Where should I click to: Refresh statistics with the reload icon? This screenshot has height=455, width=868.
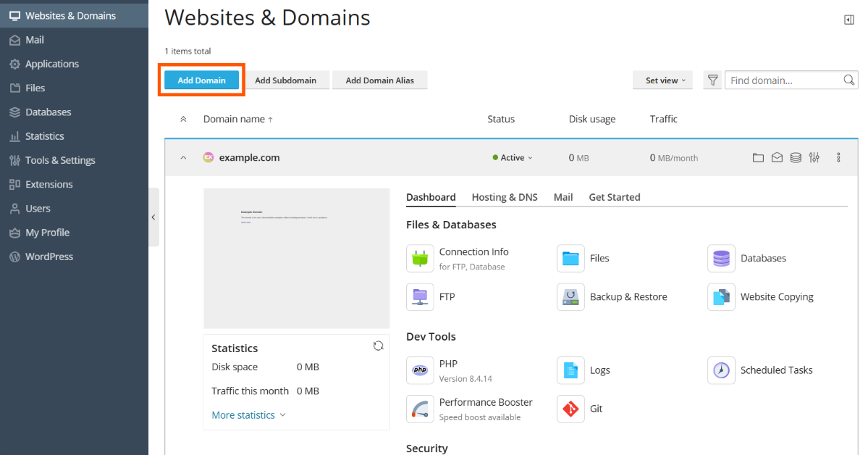click(x=378, y=346)
